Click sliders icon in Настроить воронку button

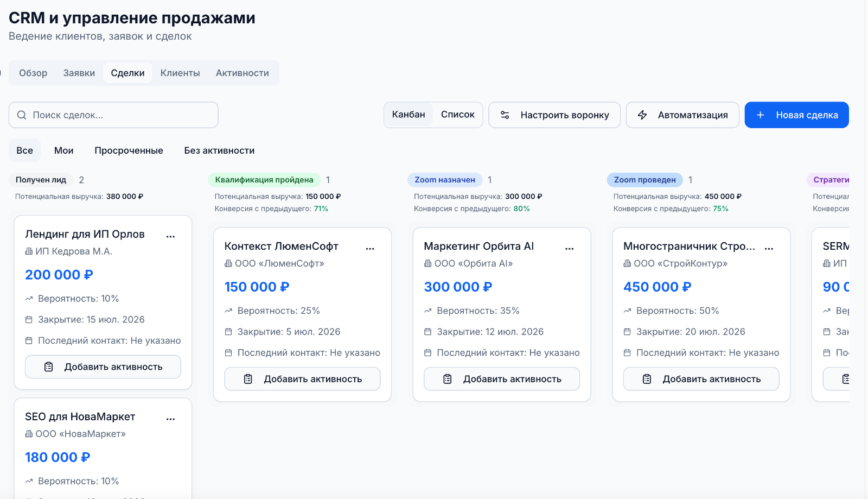(x=505, y=115)
